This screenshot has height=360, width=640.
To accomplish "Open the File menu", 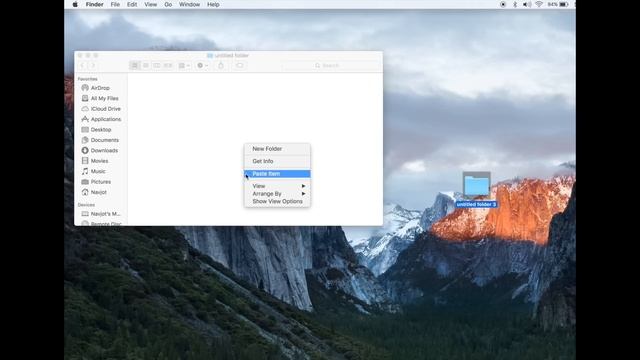I will [115, 4].
